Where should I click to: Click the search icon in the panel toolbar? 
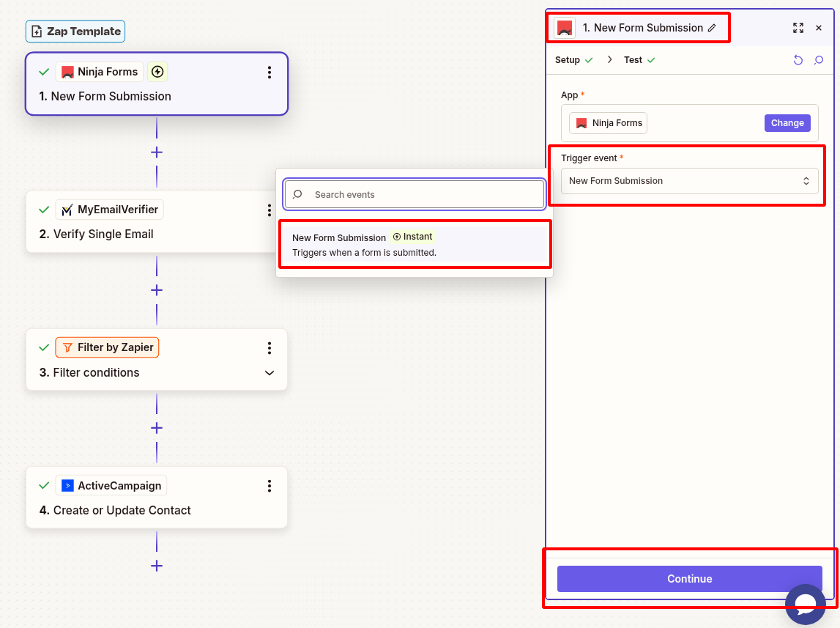click(x=818, y=60)
